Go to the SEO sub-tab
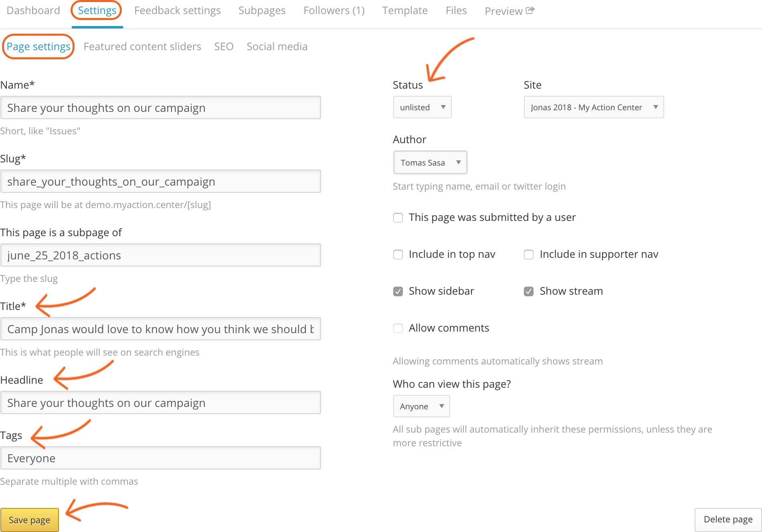Image resolution: width=762 pixels, height=532 pixels. pyautogui.click(x=224, y=47)
